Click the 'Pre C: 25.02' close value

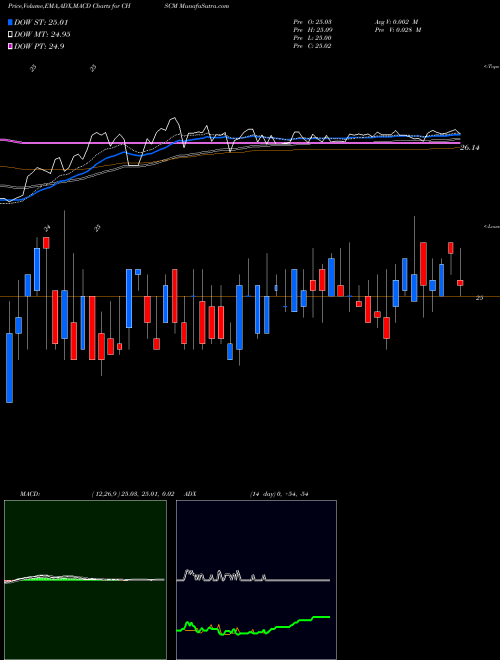(313, 46)
